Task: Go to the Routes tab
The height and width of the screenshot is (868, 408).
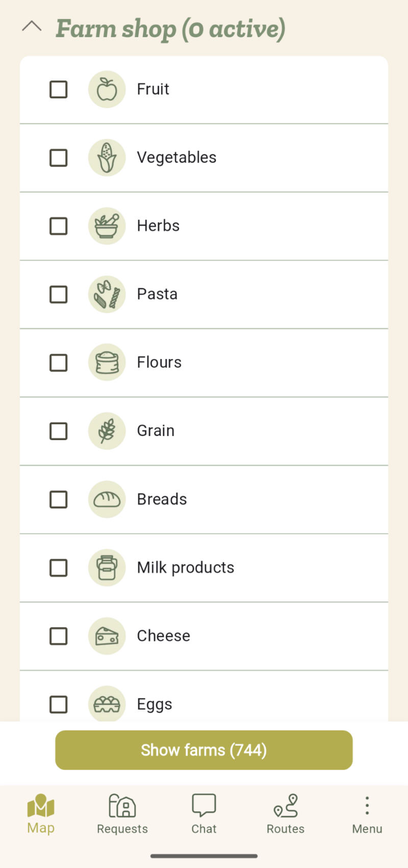Action: (x=286, y=813)
